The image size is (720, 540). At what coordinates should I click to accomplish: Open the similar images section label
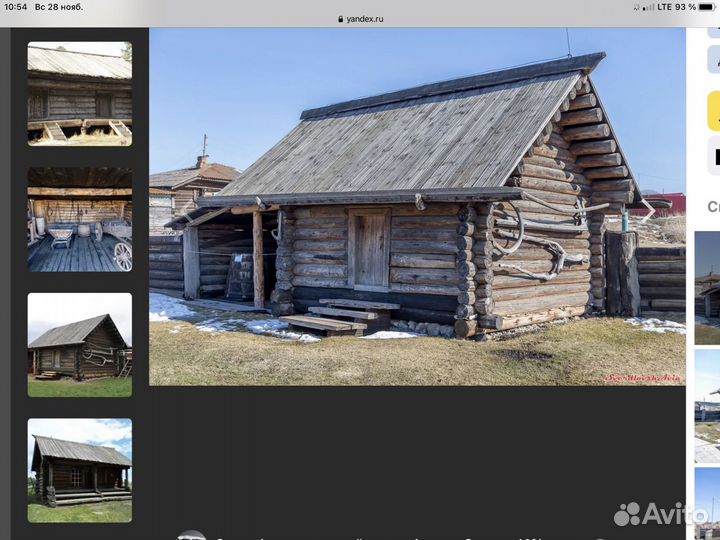coord(713,207)
